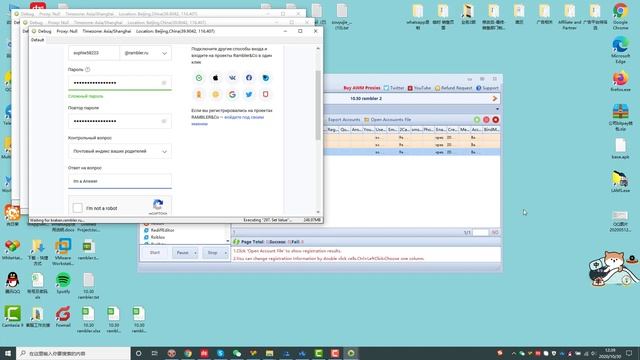Select the RedditEditor item in the list
Screen dimensions: 640x360
(x=162, y=230)
